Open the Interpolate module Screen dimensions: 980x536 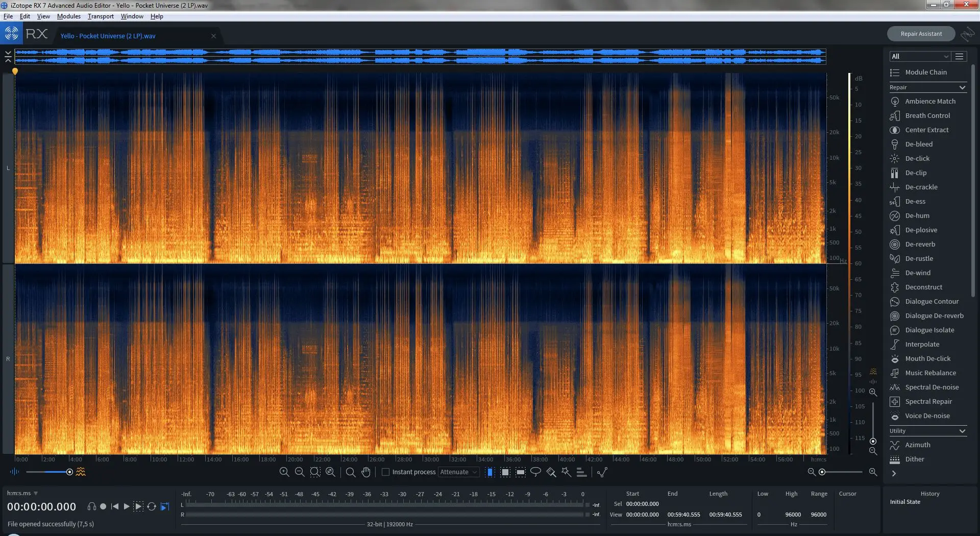[x=928, y=344]
